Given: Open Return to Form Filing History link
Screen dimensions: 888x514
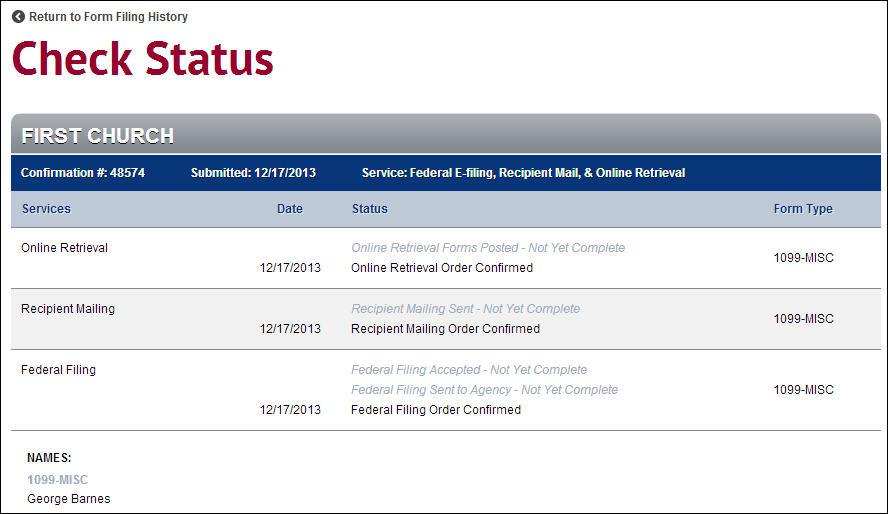Looking at the screenshot, I should pos(108,17).
